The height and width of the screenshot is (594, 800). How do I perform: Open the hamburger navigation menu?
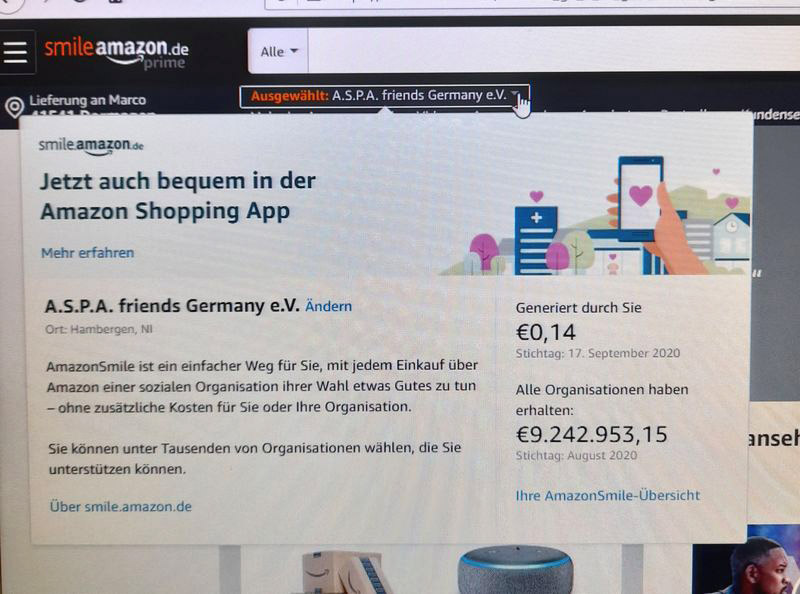pos(16,52)
